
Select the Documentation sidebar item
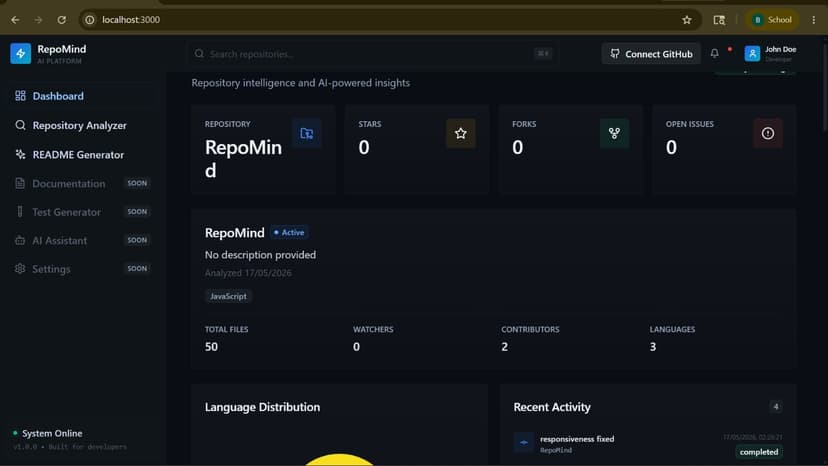[82, 183]
